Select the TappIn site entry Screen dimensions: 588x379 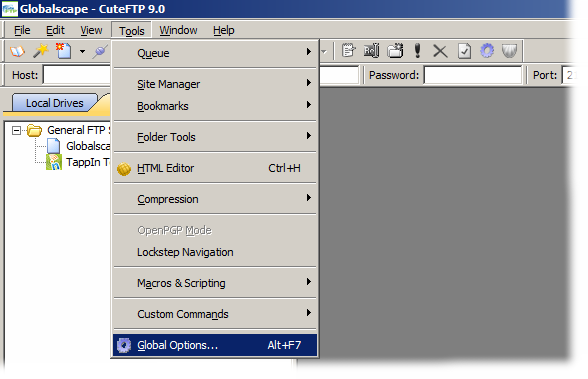88,162
